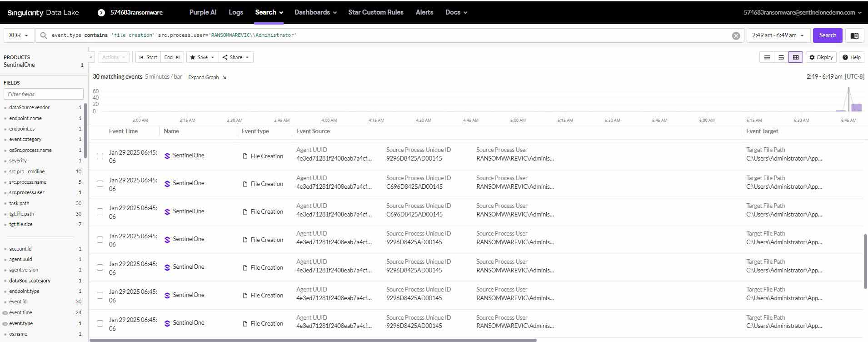The height and width of the screenshot is (342, 868).
Task: Select SentinelOne under Products
Action: point(19,65)
